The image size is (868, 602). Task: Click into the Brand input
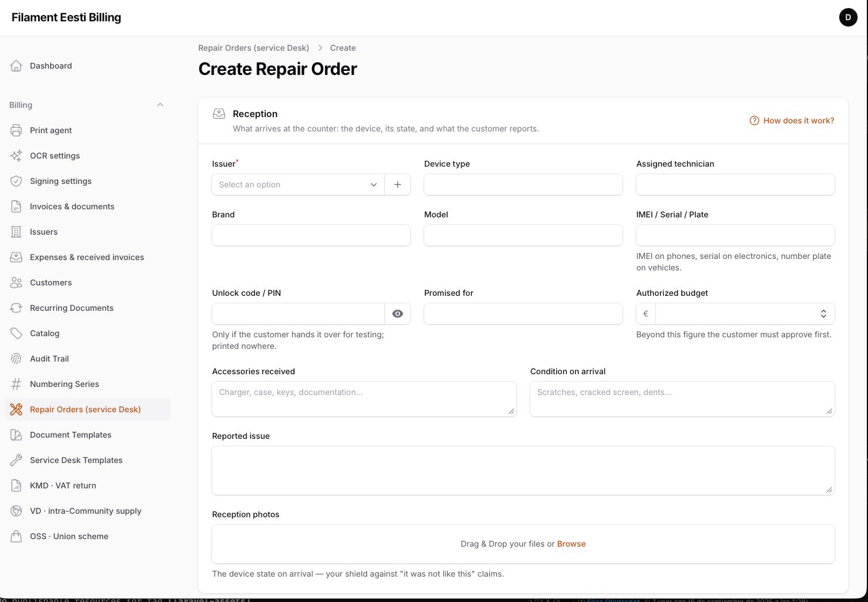tap(311, 235)
